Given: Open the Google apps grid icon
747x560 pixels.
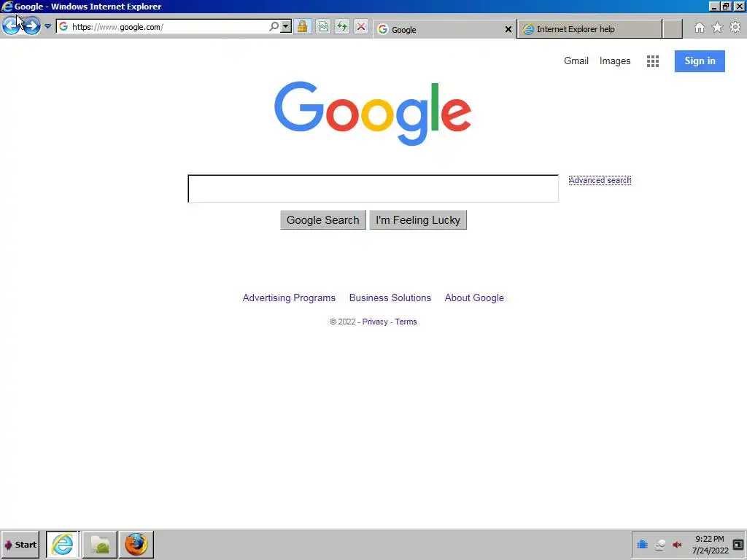Looking at the screenshot, I should point(653,61).
